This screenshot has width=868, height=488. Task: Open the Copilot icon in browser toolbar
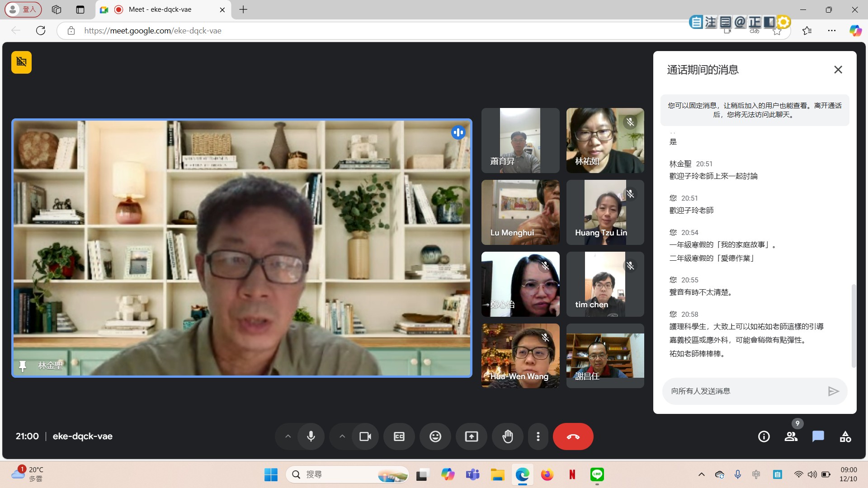coord(855,31)
